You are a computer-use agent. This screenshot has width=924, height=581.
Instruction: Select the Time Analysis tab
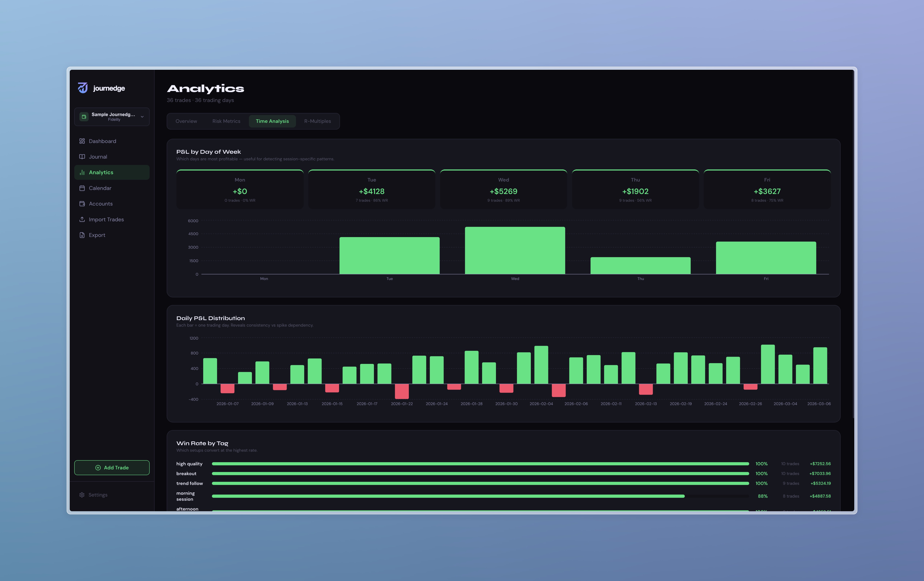[272, 121]
